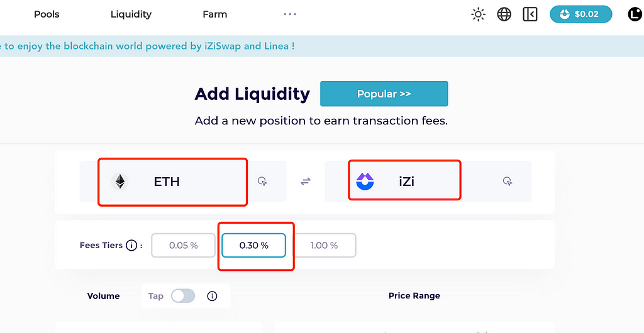Open the Liquidity menu
This screenshot has height=333, width=644.
point(131,14)
